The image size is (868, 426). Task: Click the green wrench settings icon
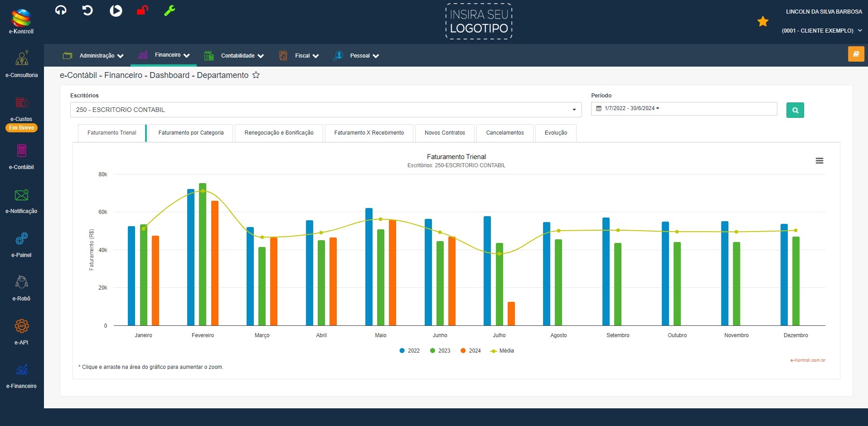(x=170, y=10)
